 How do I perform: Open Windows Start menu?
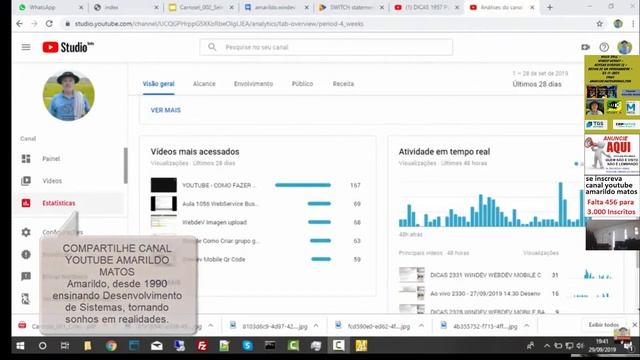[20, 346]
